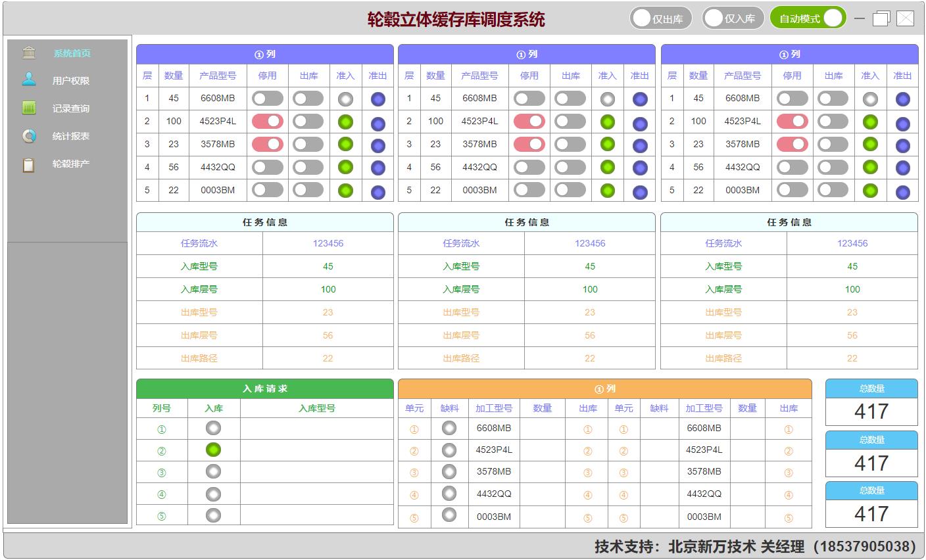926x560 pixels.
Task: Disable the 自动模式 switch
Action: [x=808, y=18]
